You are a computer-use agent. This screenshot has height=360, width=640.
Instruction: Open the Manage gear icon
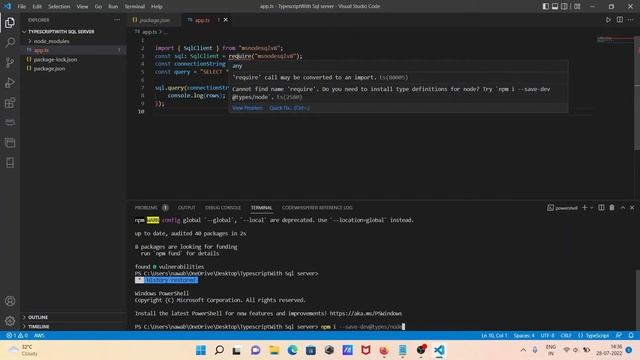click(10, 321)
